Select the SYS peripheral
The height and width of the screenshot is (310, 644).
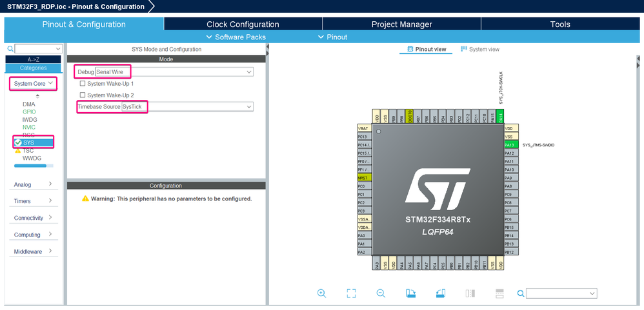[x=34, y=142]
